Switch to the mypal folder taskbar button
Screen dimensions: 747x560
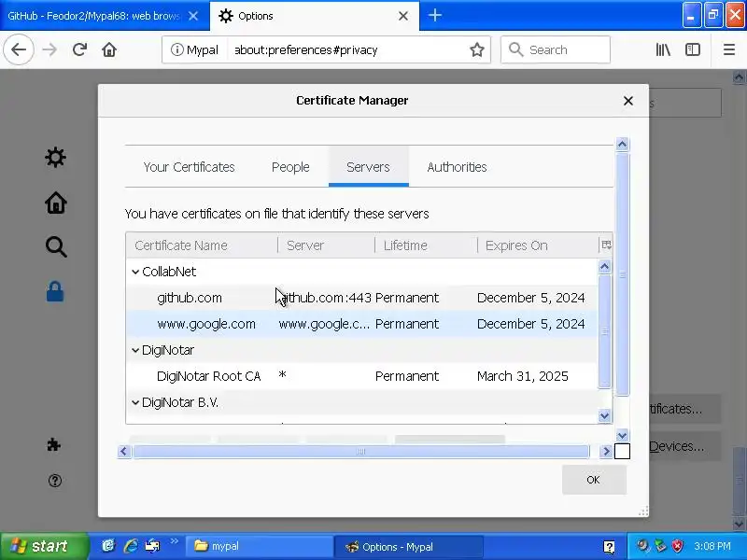pos(260,546)
